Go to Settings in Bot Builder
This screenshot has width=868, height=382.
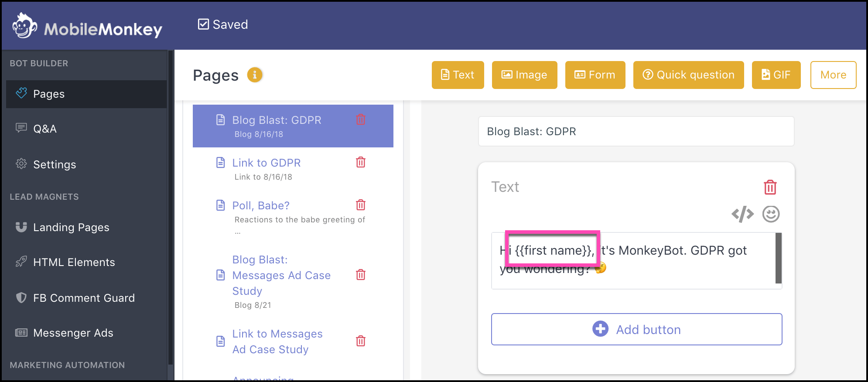[55, 164]
